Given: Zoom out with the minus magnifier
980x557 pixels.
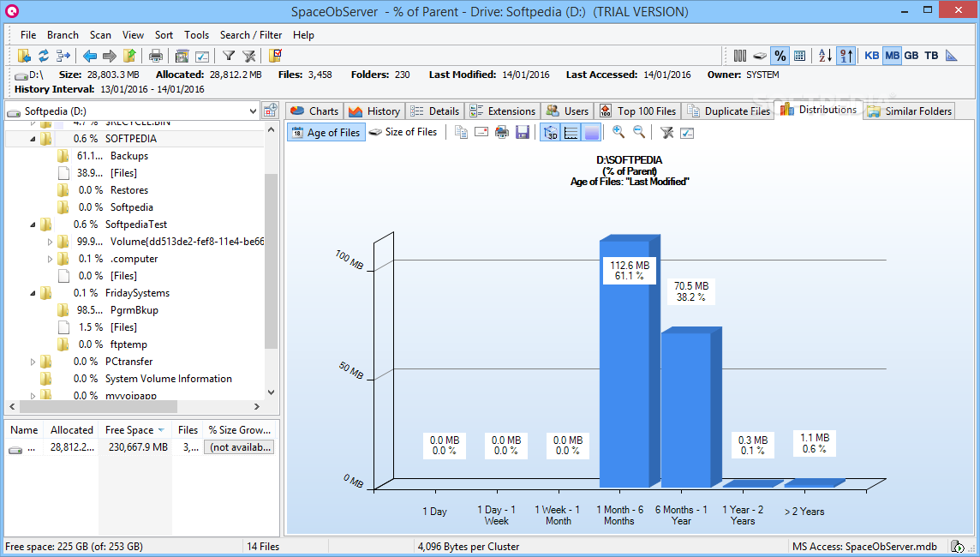Looking at the screenshot, I should pyautogui.click(x=639, y=132).
